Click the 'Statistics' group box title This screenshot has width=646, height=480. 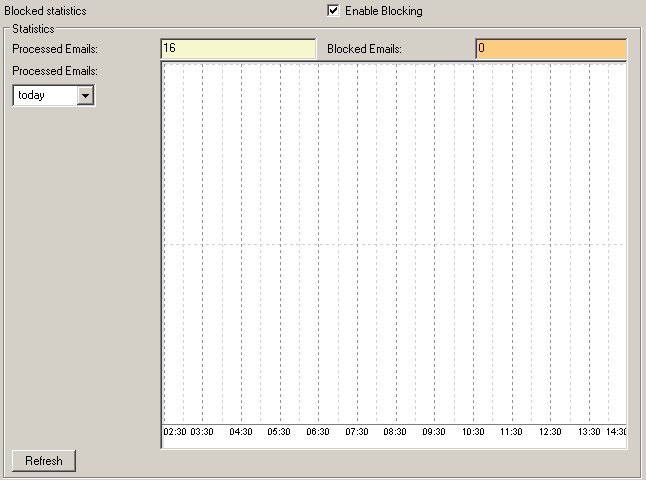tap(33, 30)
